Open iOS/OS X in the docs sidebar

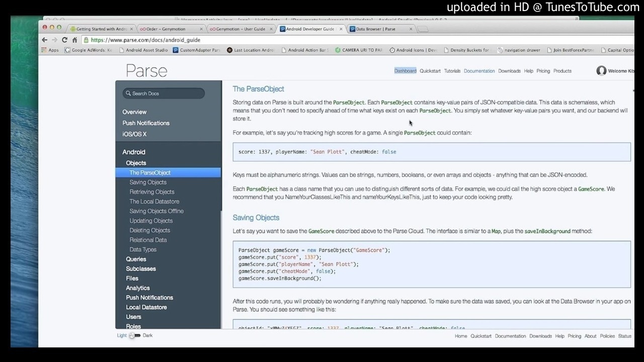coord(134,134)
